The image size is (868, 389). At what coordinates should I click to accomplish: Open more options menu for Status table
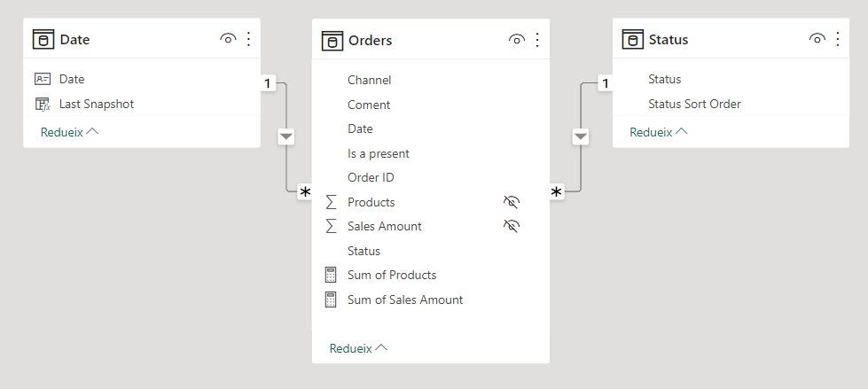(x=838, y=39)
